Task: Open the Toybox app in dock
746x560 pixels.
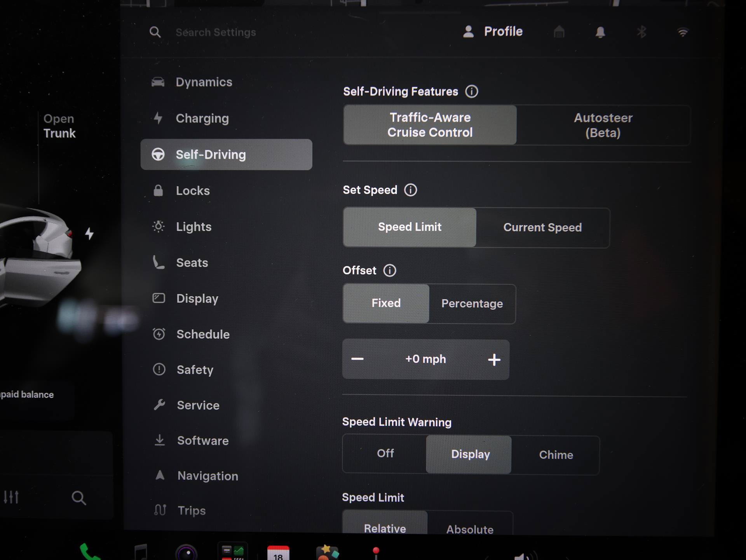Action: 328,552
